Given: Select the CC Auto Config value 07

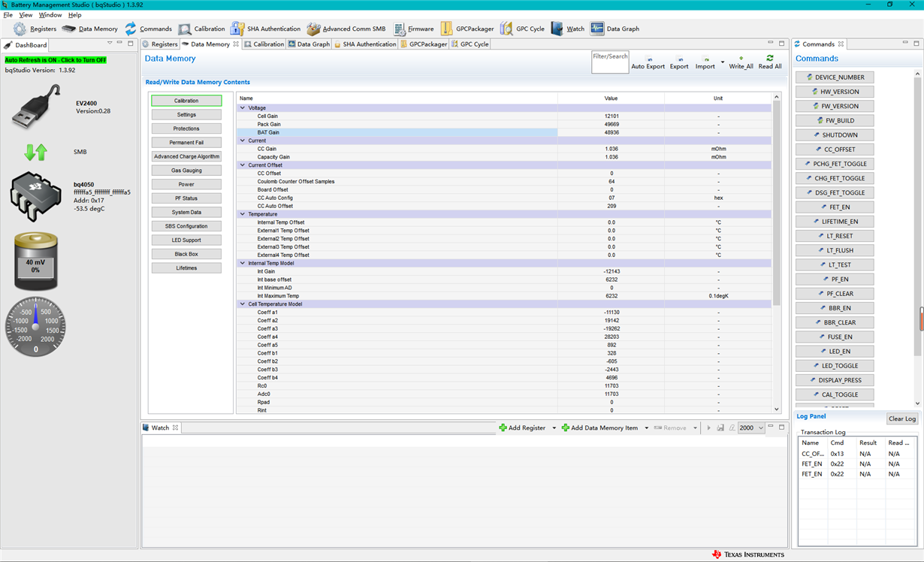Looking at the screenshot, I should click(611, 198).
